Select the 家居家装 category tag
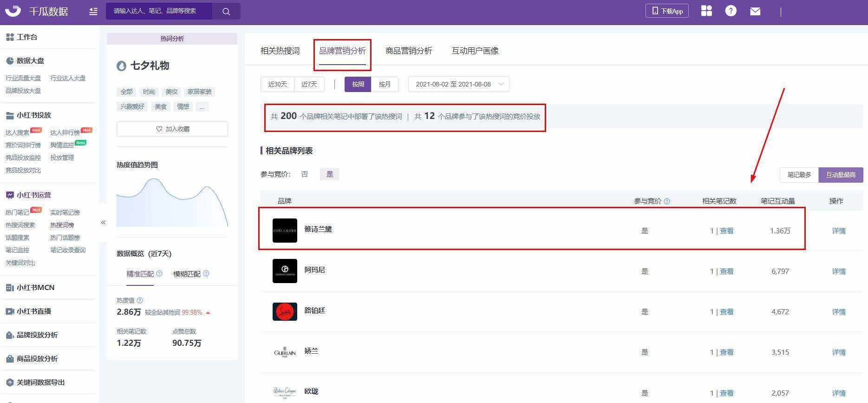Image resolution: width=868 pixels, height=403 pixels. click(x=200, y=92)
